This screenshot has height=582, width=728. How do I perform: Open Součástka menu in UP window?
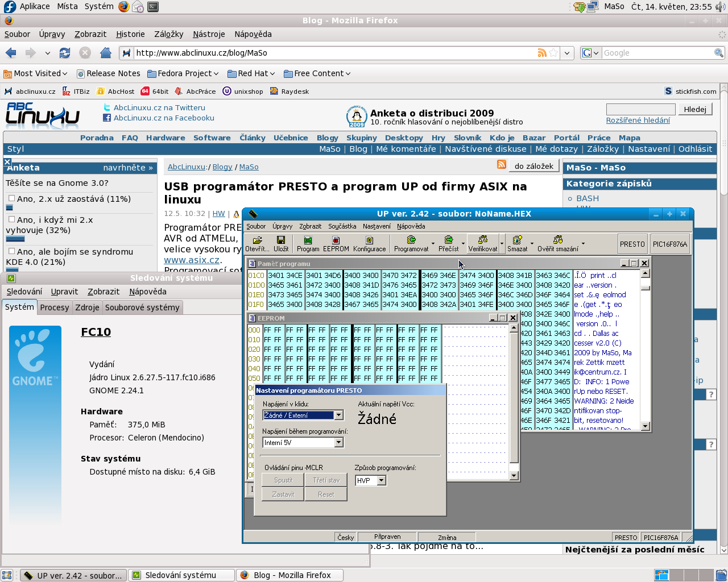(x=342, y=226)
